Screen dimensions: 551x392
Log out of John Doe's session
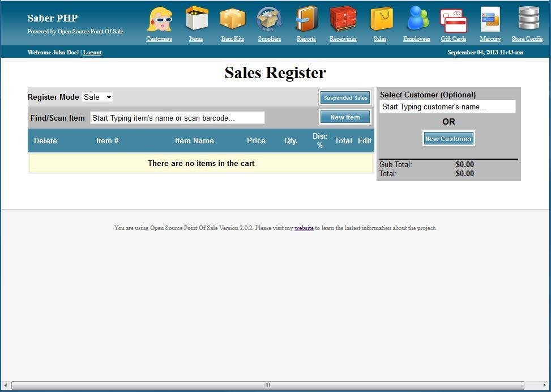tap(92, 52)
